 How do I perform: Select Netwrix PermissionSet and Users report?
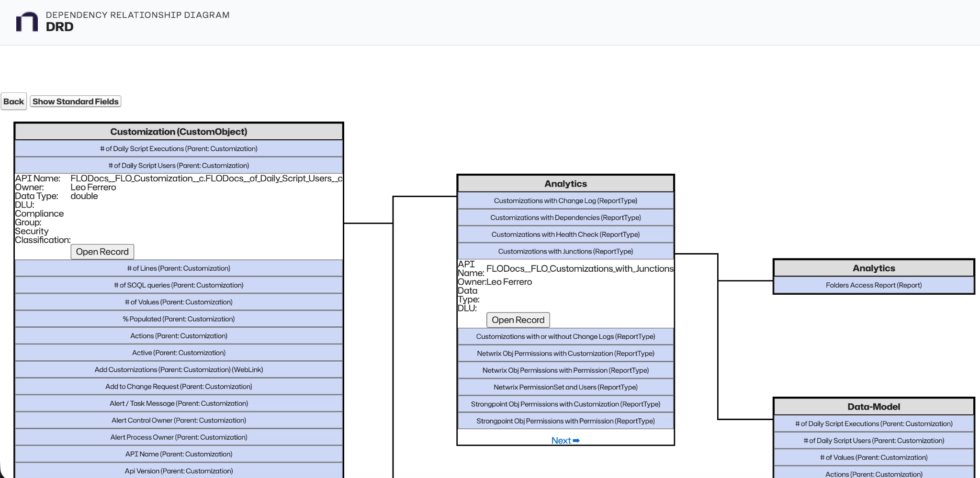[x=565, y=387]
